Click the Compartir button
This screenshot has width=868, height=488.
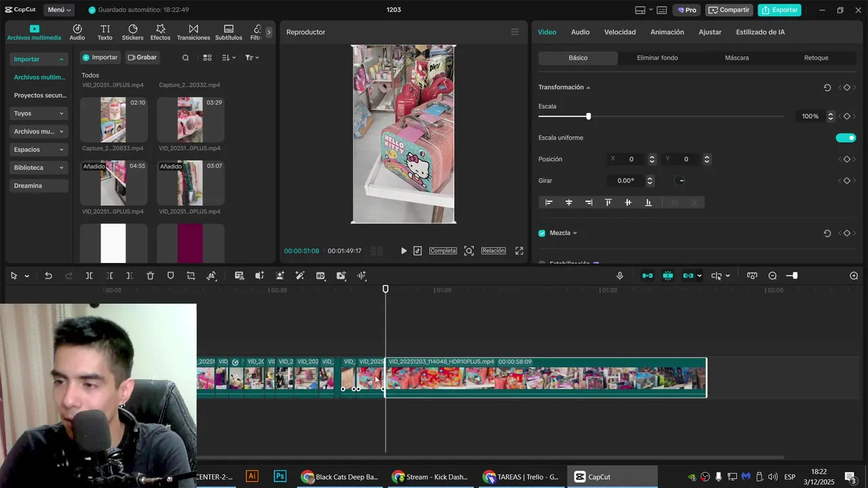(729, 10)
